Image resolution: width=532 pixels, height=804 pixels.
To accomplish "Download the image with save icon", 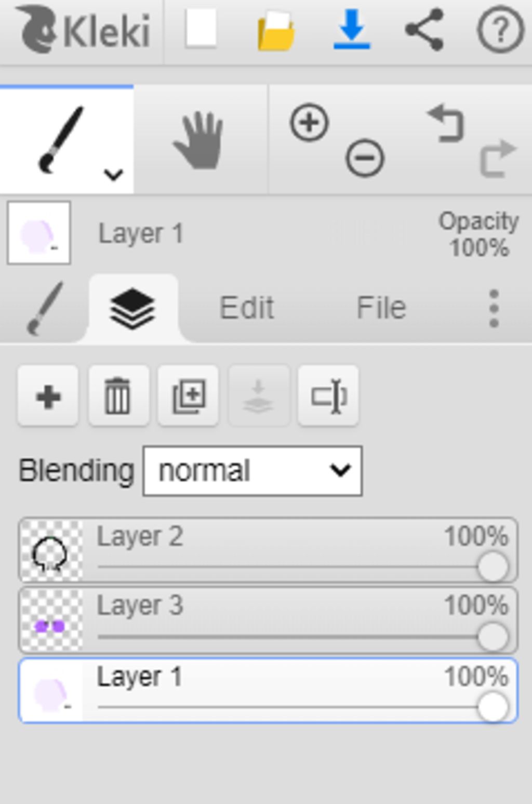I will pyautogui.click(x=352, y=30).
